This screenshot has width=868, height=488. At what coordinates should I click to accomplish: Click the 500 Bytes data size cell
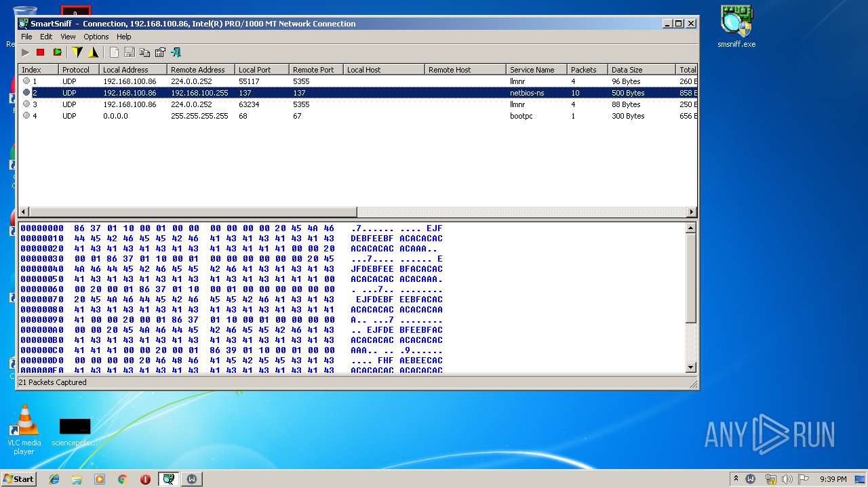click(x=628, y=92)
